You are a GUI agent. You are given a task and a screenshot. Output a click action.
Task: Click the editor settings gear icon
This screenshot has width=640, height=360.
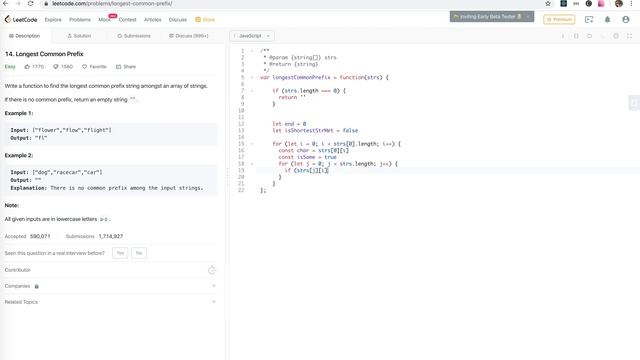(x=616, y=36)
